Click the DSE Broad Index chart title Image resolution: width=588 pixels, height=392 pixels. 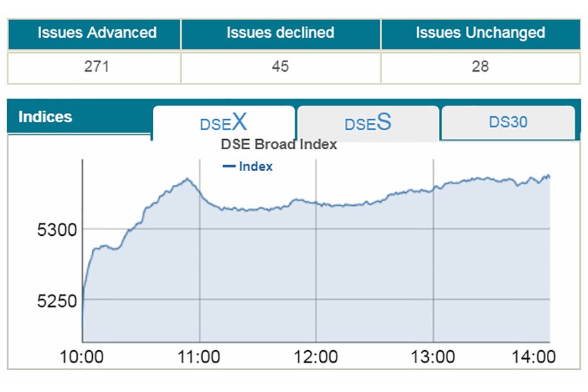click(279, 144)
